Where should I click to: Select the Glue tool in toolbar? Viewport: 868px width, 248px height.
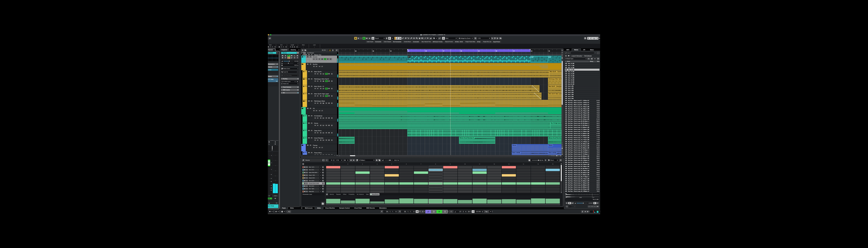click(411, 38)
